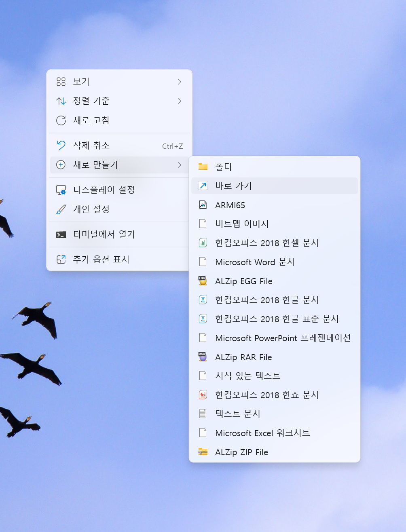Click the ALZip RAR file icon
Viewport: 406px width, 532px height.
[203, 357]
